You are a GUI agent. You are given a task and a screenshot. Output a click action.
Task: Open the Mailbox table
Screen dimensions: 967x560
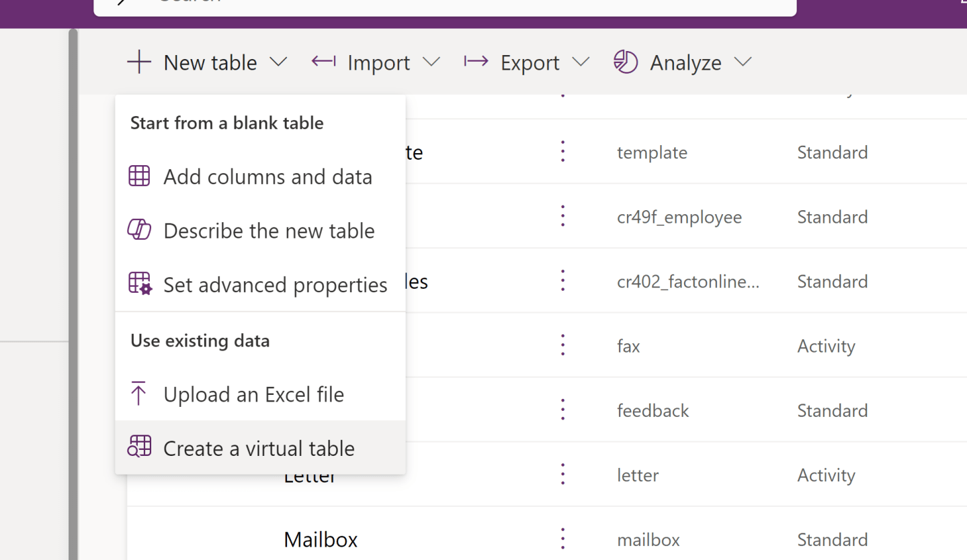click(321, 539)
